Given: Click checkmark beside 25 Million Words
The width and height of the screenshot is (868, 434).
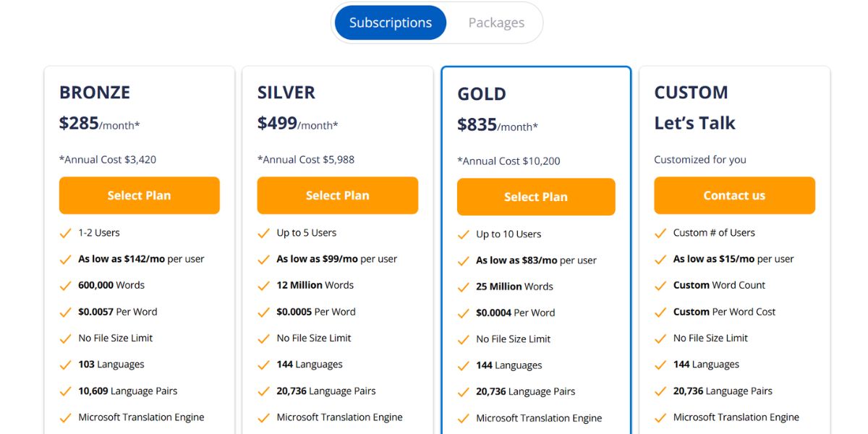Looking at the screenshot, I should [x=463, y=287].
